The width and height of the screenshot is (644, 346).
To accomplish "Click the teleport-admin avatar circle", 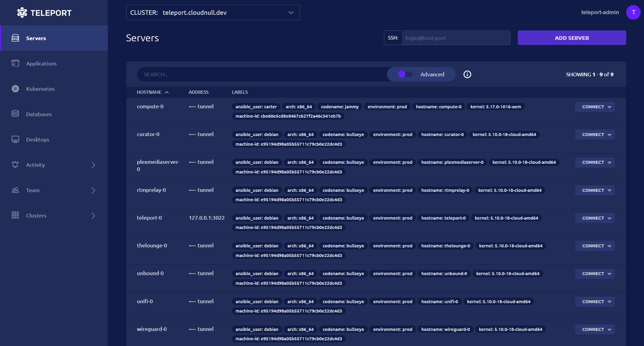I will click(633, 12).
